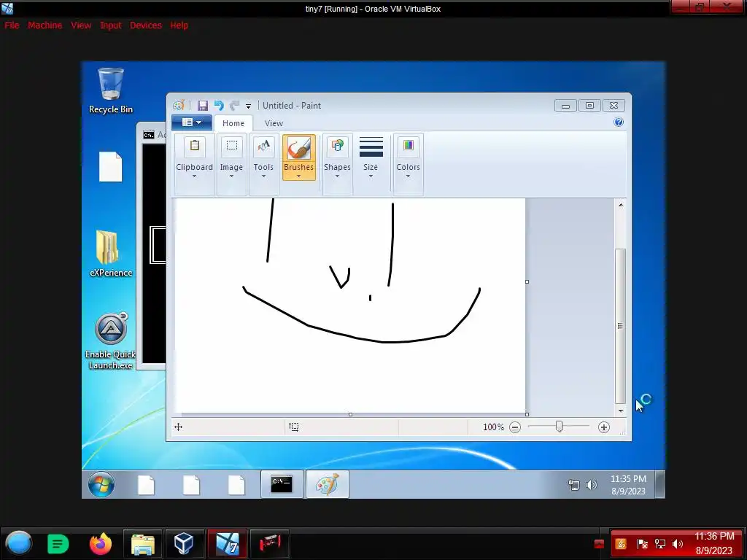Open the Windows 7 Start orb
Screen dimensions: 747x560
pos(101,485)
